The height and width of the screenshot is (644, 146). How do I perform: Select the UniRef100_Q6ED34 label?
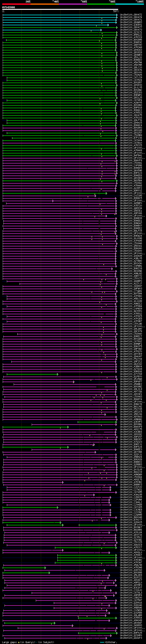coord(131,208)
